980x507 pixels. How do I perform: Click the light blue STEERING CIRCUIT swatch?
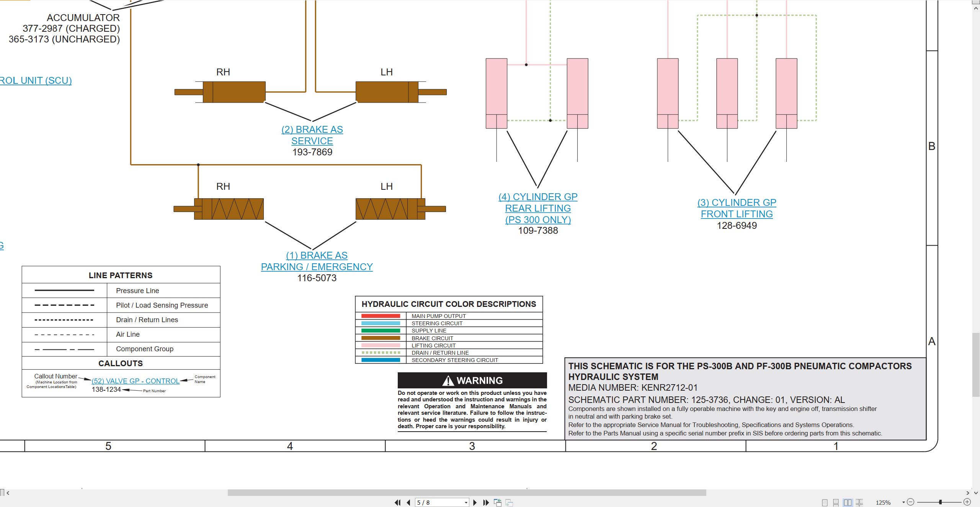click(x=381, y=323)
